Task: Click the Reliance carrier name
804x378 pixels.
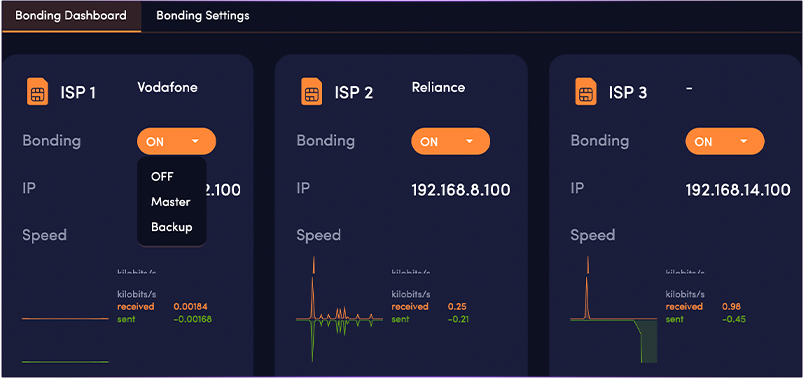Action: (438, 88)
